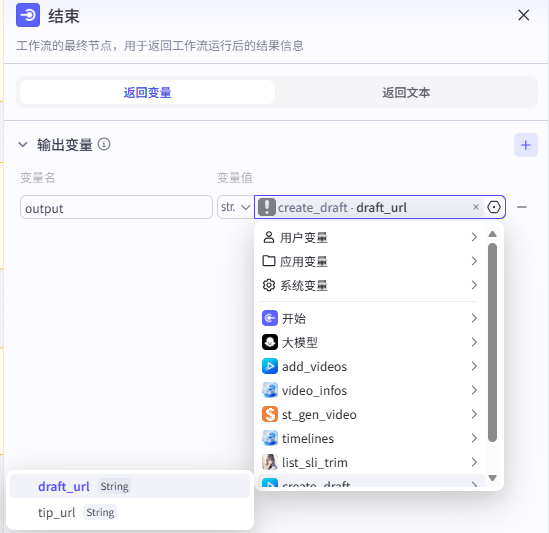Click the timelines node icon
The image size is (549, 533).
pyautogui.click(x=270, y=438)
